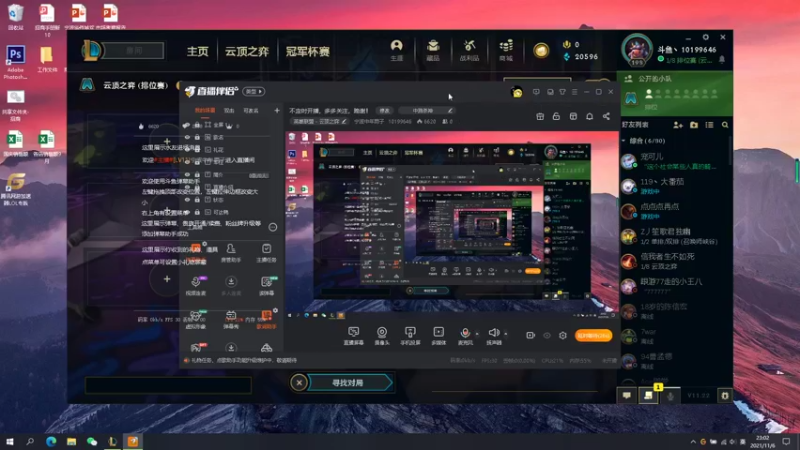
Task: Add a new scene with plus icon
Action: tap(277, 110)
